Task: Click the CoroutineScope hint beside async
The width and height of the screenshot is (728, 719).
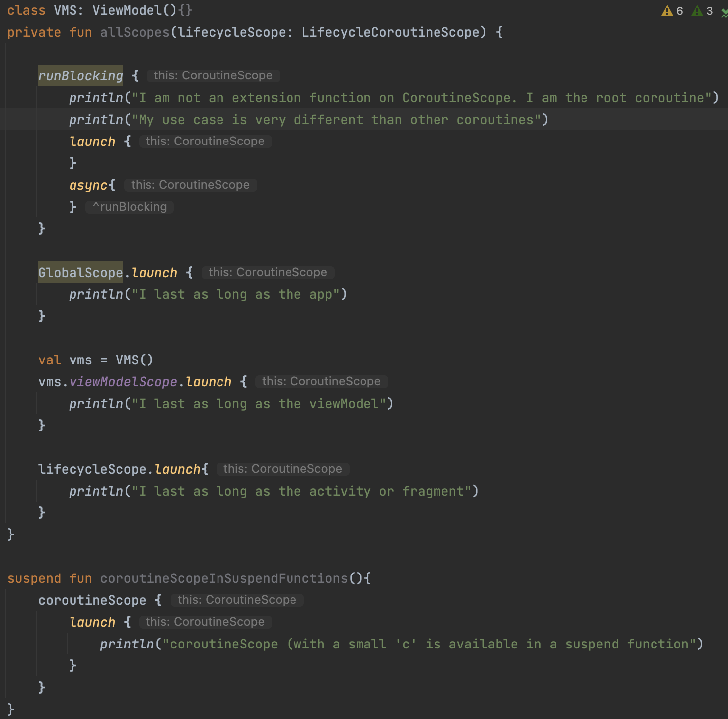Action: [190, 185]
